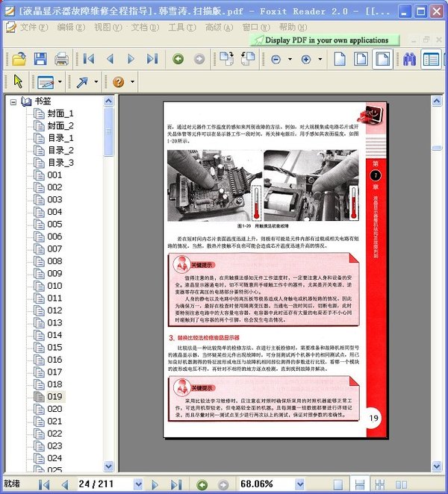Go to next page in status bar
Image resolution: width=448 pixels, height=494 pixels.
(x=155, y=484)
